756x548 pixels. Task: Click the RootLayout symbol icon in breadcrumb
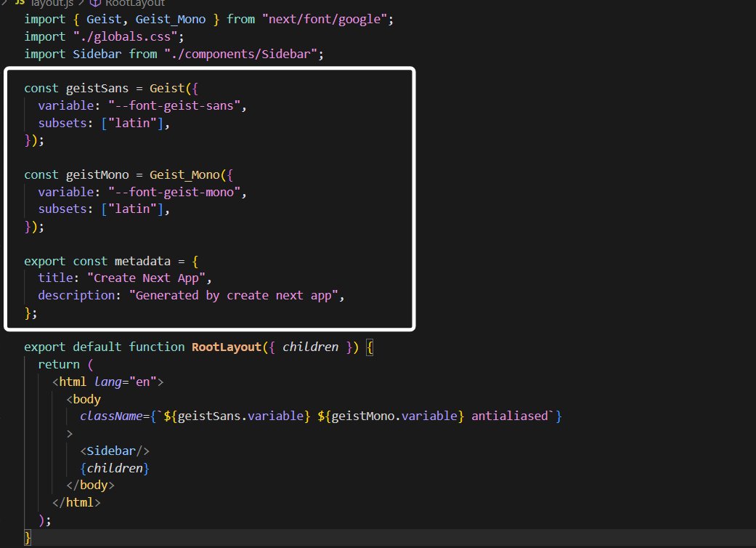94,3
